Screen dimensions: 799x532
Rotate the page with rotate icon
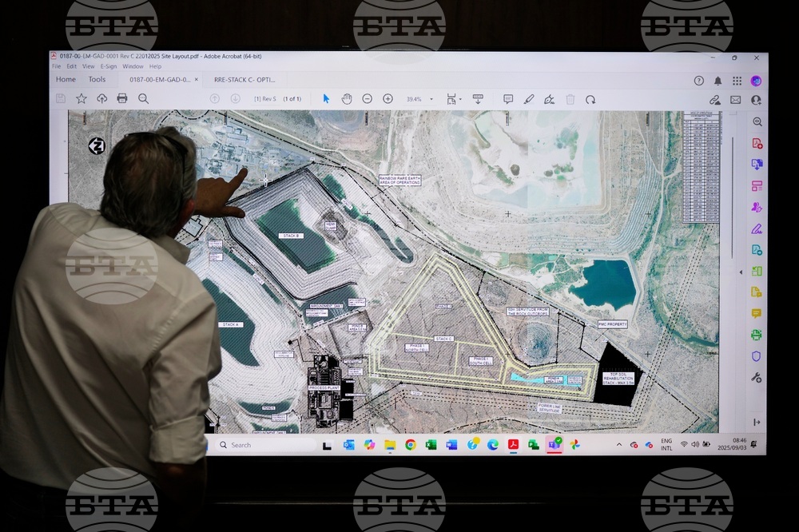tap(590, 100)
